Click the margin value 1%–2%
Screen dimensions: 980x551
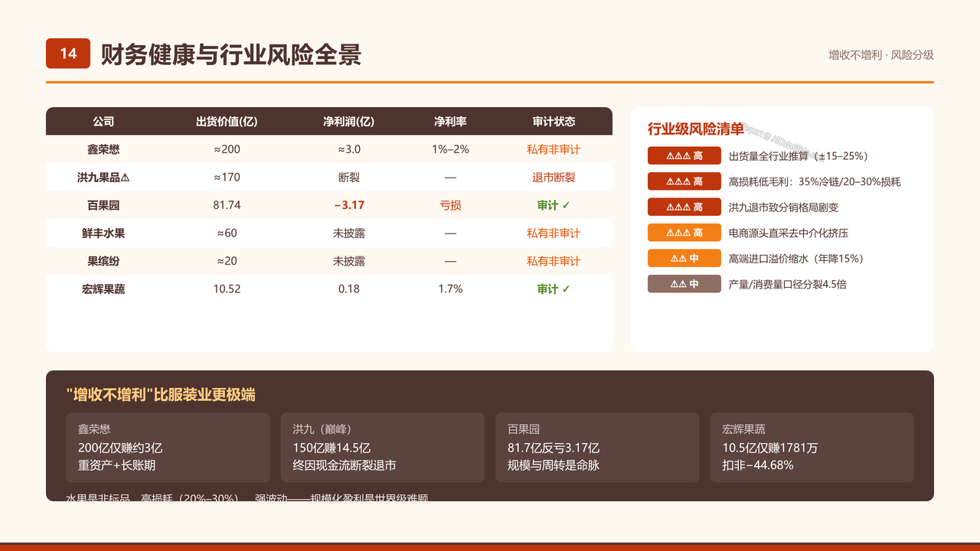click(x=450, y=149)
